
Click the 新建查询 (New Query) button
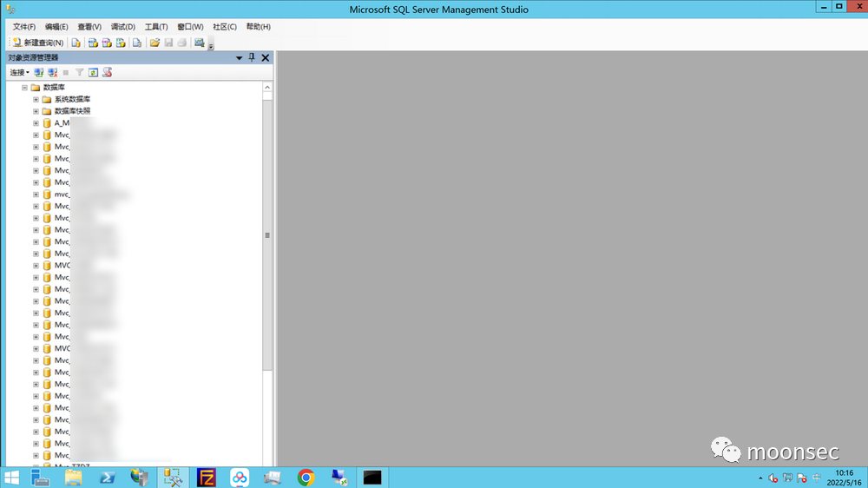tap(37, 43)
